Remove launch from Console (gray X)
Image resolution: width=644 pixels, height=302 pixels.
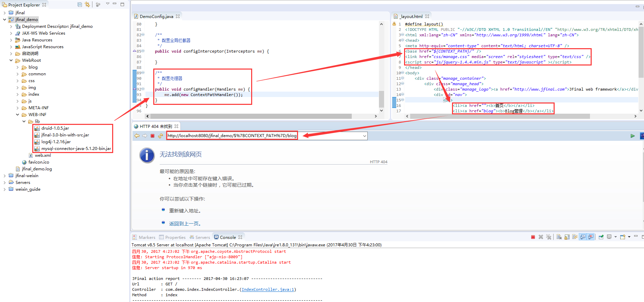coord(541,237)
